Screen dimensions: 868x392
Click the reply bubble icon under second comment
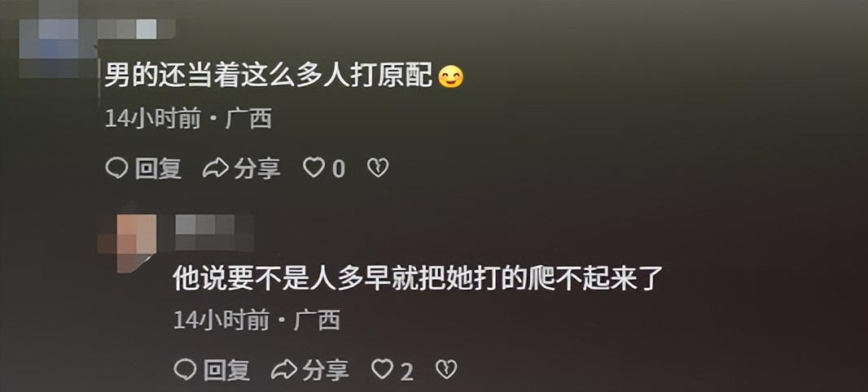pyautogui.click(x=185, y=369)
